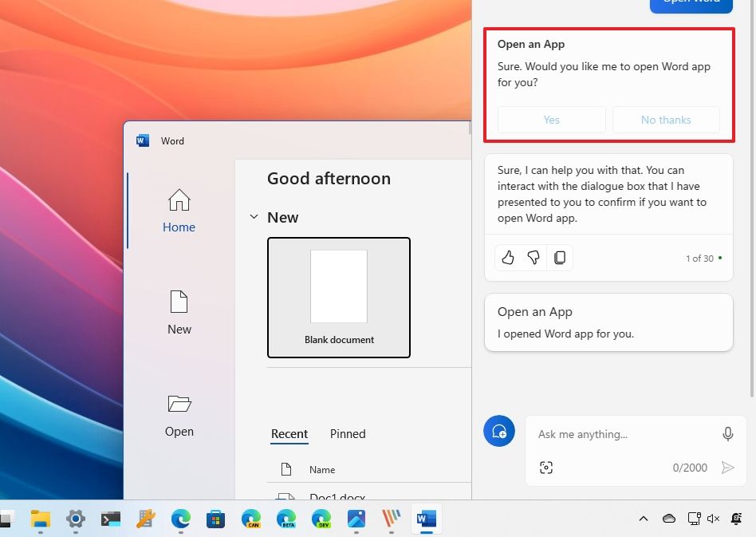Viewport: 756px width, 537px height.
Task: Give a thumbs down to Copilot's response
Action: [x=534, y=257]
